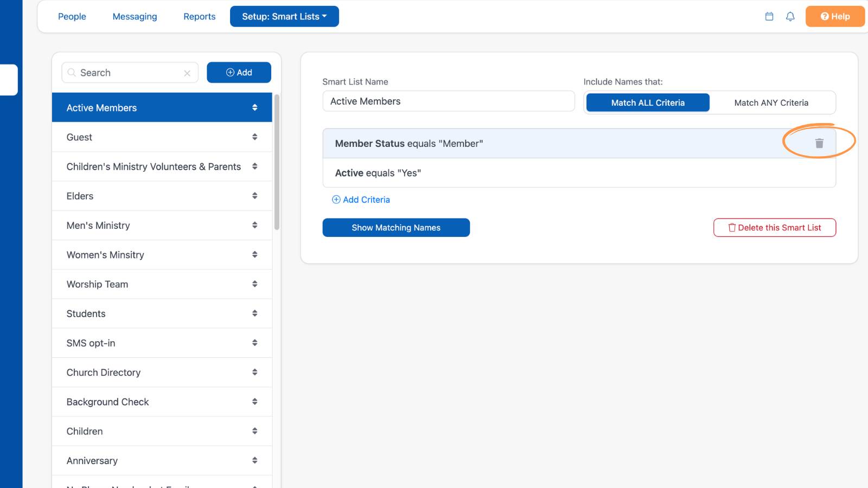Click the sort handle on Worship Team row
868x488 pixels.
click(x=254, y=284)
